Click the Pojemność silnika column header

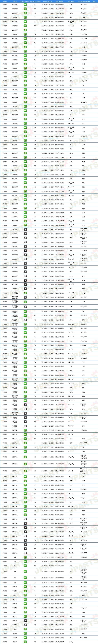tap(35, 1)
